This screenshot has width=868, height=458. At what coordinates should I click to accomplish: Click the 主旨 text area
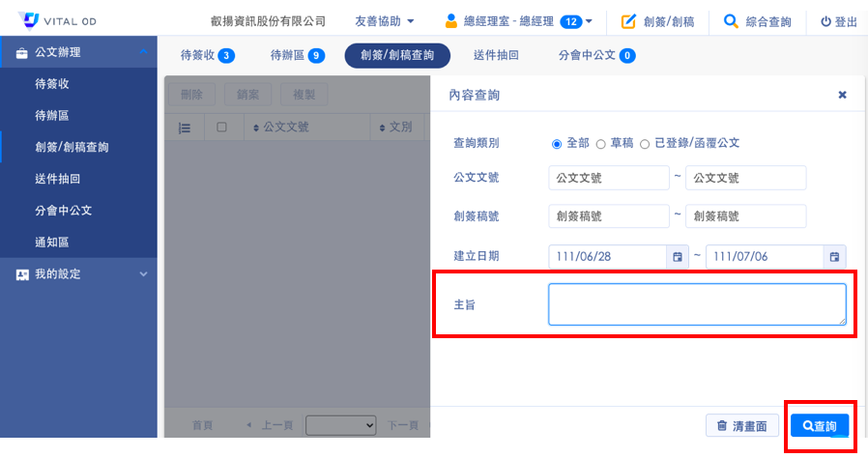[697, 304]
